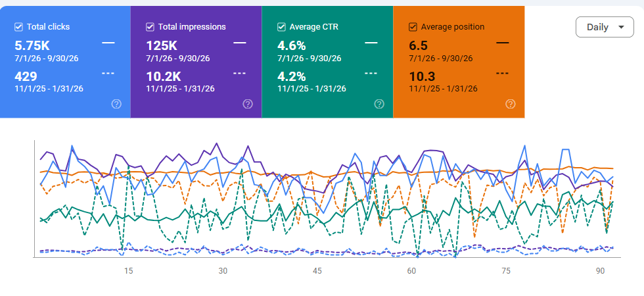
Task: Click the 10.3 comparison position value
Action: click(x=422, y=76)
